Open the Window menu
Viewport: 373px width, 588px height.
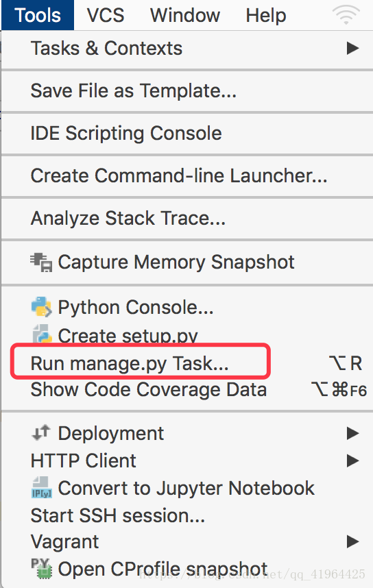click(x=185, y=15)
